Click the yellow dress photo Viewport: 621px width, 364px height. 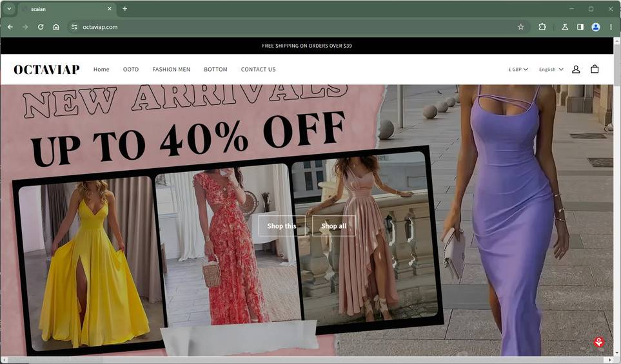[x=90, y=264]
